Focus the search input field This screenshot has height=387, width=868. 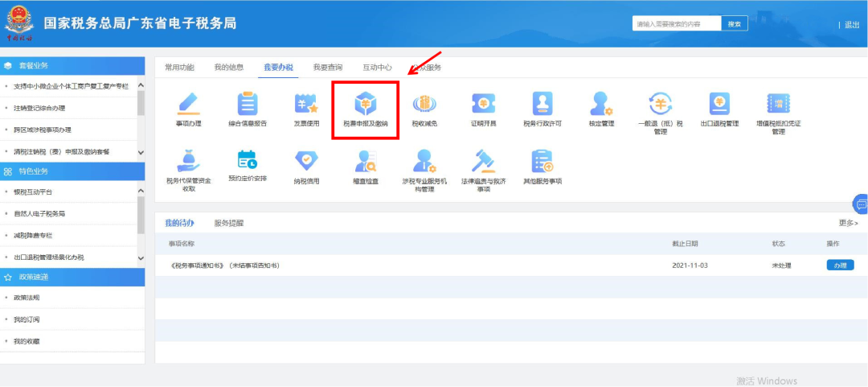point(677,24)
